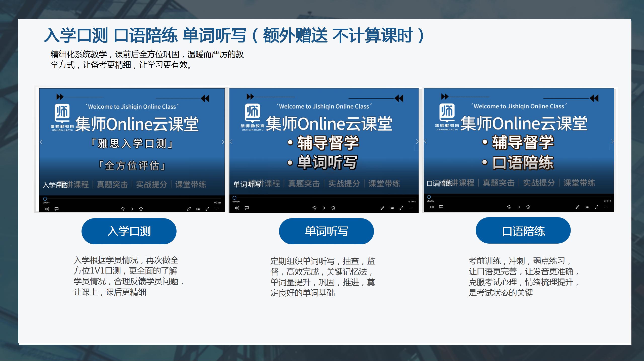644x362 pixels.
Task: Click next chevron on 入学评估 video
Action: pyautogui.click(x=223, y=142)
